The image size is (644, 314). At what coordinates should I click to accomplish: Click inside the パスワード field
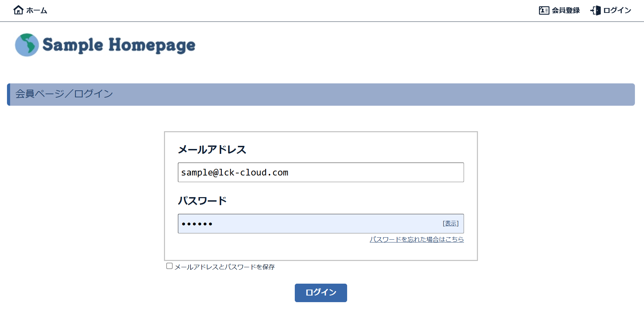click(314, 223)
